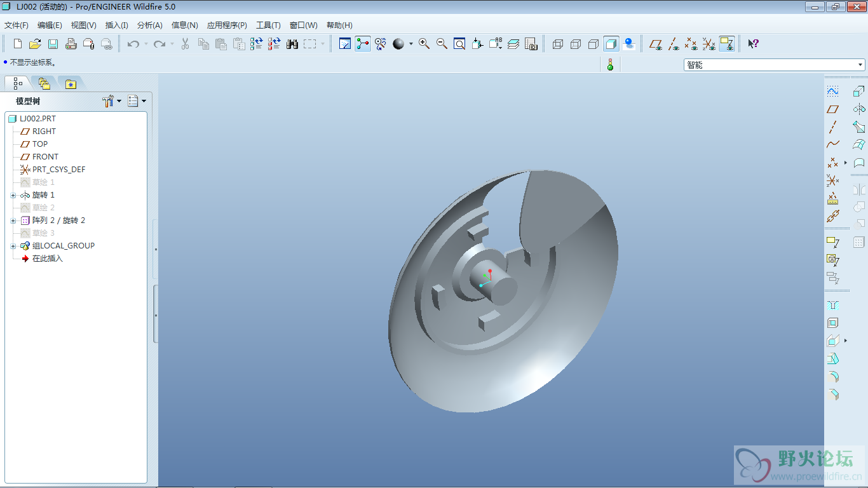The image size is (868, 488).
Task: Toggle datum planes display on/off
Action: pyautogui.click(x=656, y=44)
